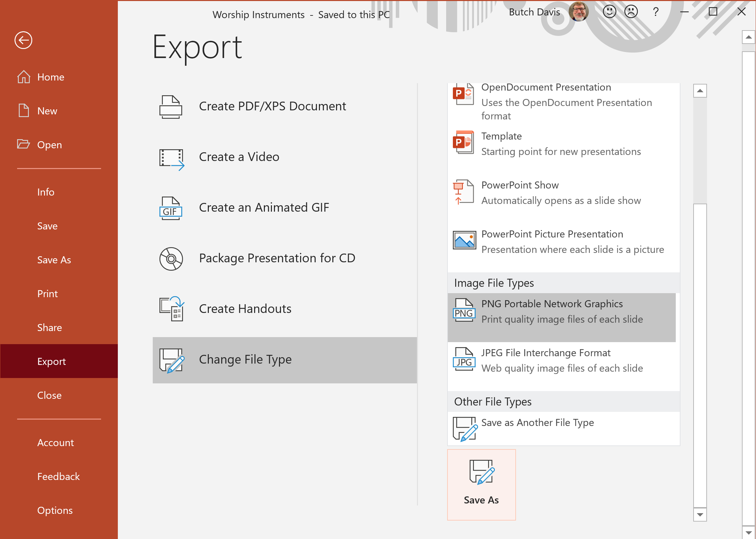Open the Info tab
Screen dimensions: 756x539
(59, 192)
